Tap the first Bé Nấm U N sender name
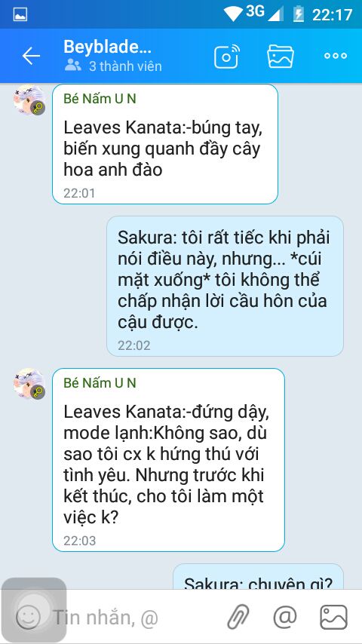 100,99
